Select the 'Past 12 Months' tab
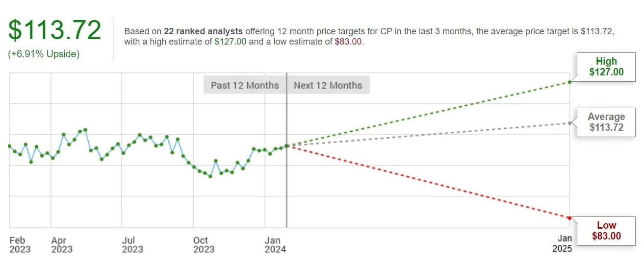Image resolution: width=644 pixels, height=261 pixels. click(x=245, y=85)
